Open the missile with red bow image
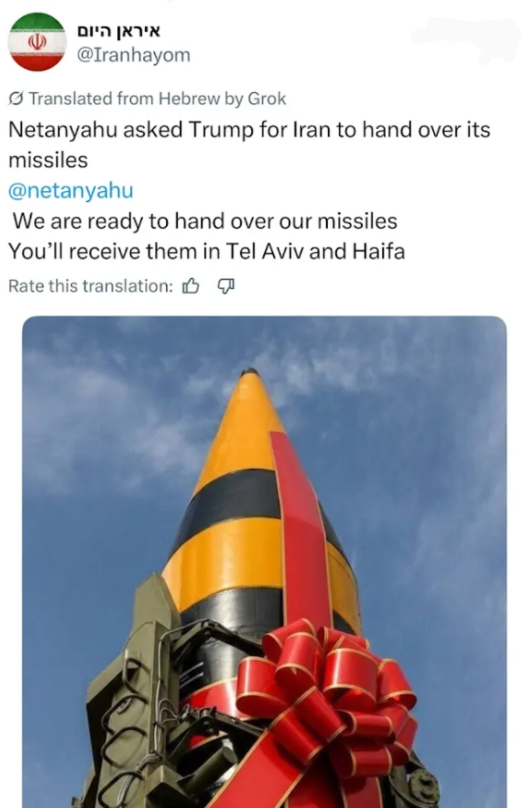Screen dimensions: 532x808 [x=264, y=561]
